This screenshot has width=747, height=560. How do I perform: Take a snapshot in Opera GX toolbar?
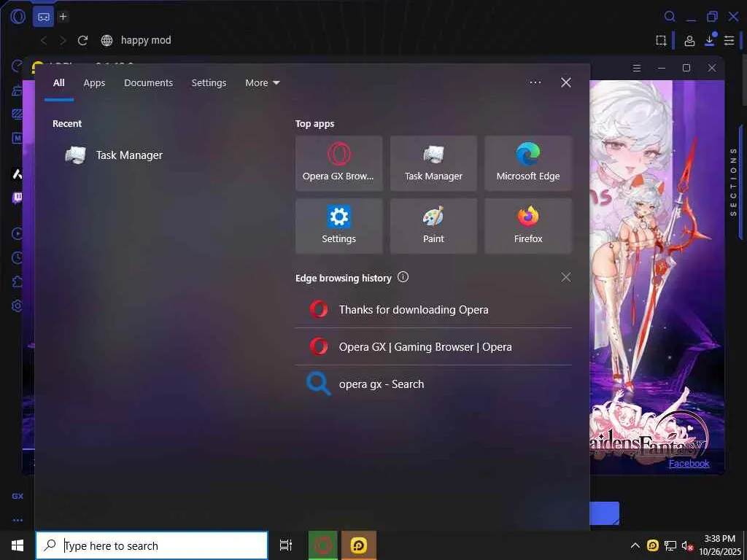click(661, 41)
